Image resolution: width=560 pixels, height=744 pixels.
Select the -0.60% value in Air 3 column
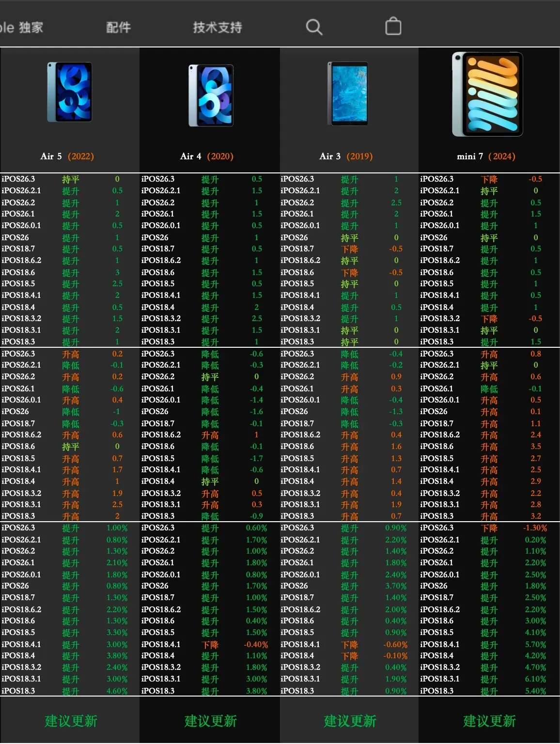(396, 645)
